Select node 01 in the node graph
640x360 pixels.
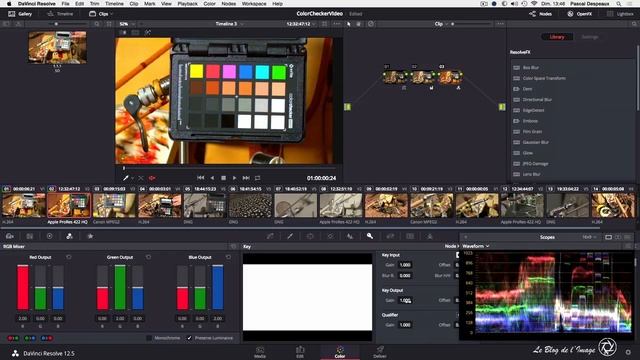395,77
